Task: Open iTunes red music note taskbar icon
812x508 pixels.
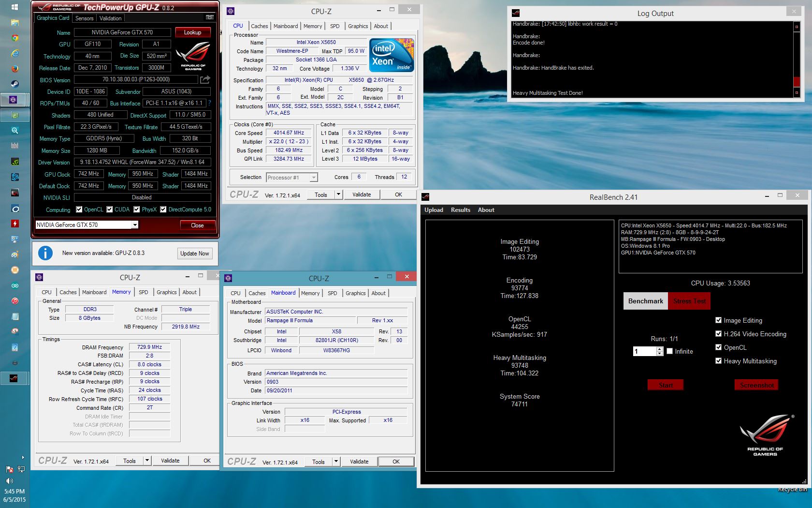Action: pos(14,301)
